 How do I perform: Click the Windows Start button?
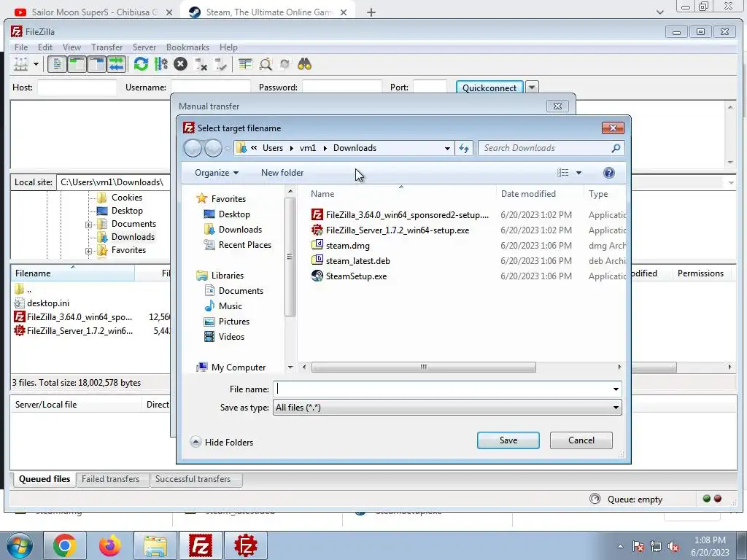click(19, 545)
